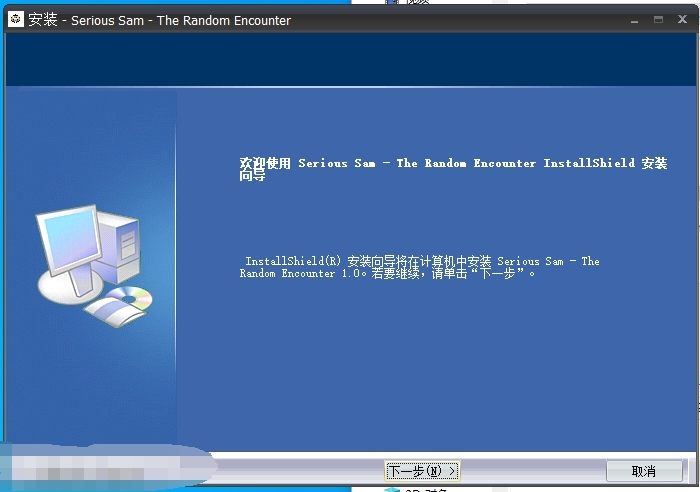Click the 取消 cancel button

644,471
